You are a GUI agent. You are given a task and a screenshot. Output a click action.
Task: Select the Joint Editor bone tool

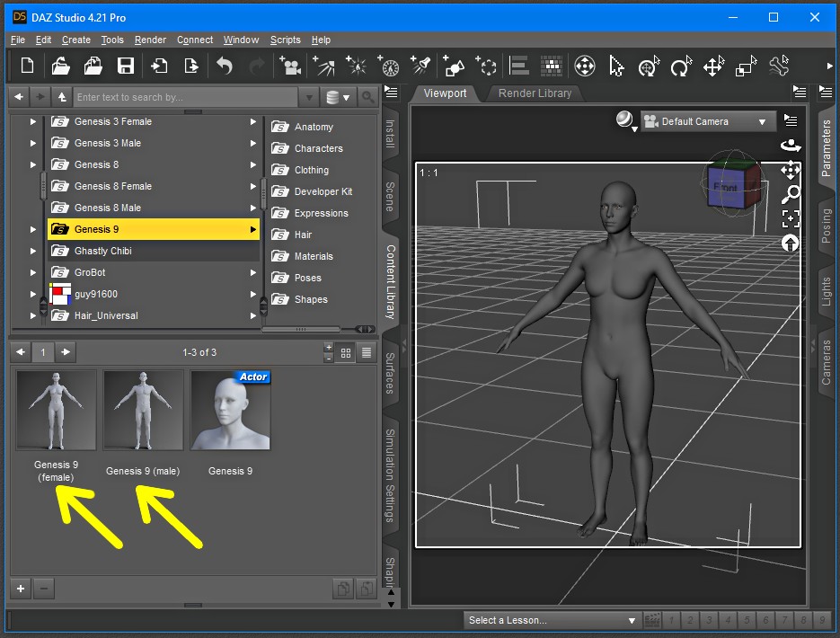pos(779,66)
